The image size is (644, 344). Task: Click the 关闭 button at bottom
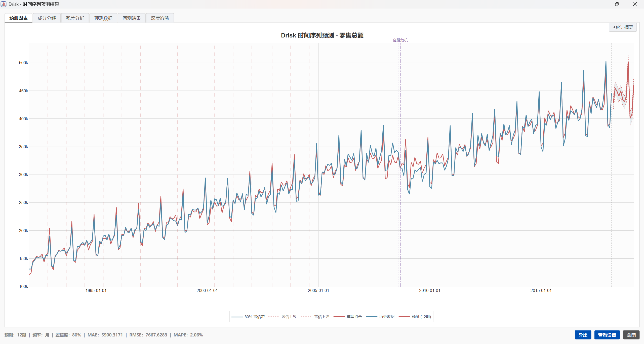[x=631, y=335]
